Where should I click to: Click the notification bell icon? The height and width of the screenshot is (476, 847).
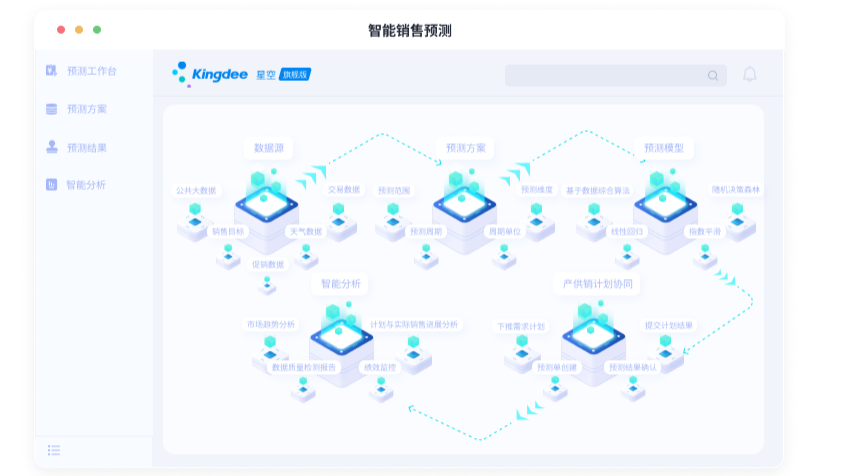click(x=750, y=74)
